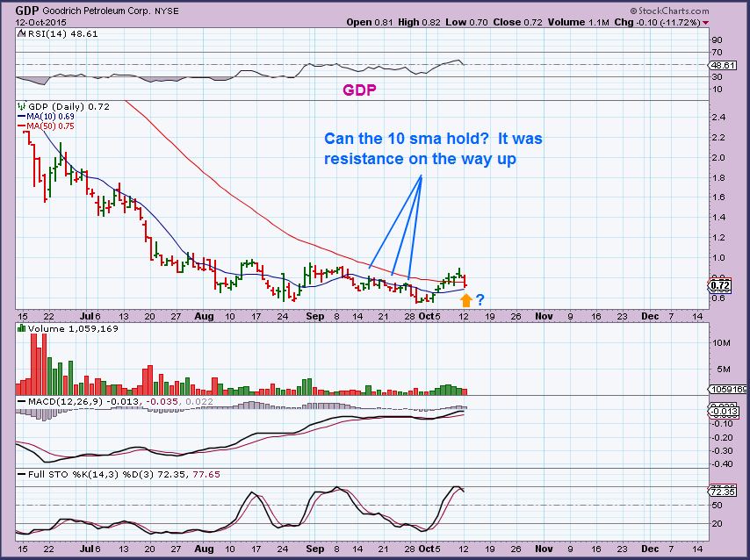Click the MA(10) 0.69 legend entry
The image size is (750, 560).
(x=46, y=116)
